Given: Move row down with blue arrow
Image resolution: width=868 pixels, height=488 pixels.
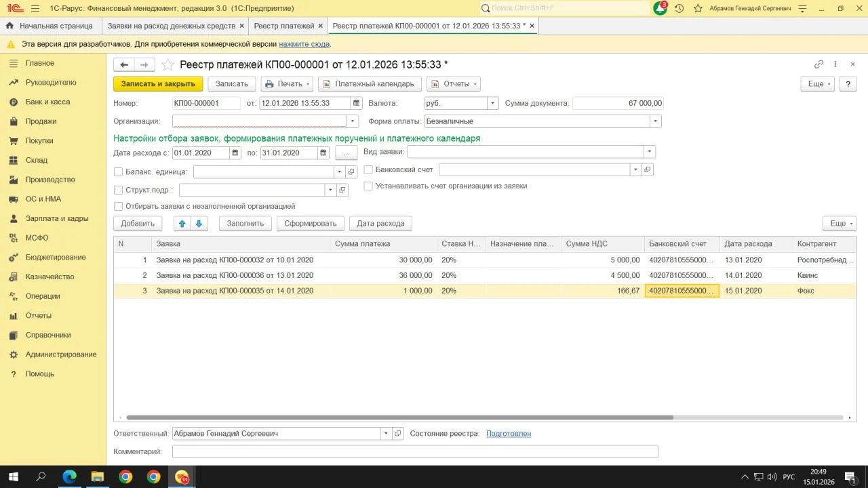Looking at the screenshot, I should [199, 224].
